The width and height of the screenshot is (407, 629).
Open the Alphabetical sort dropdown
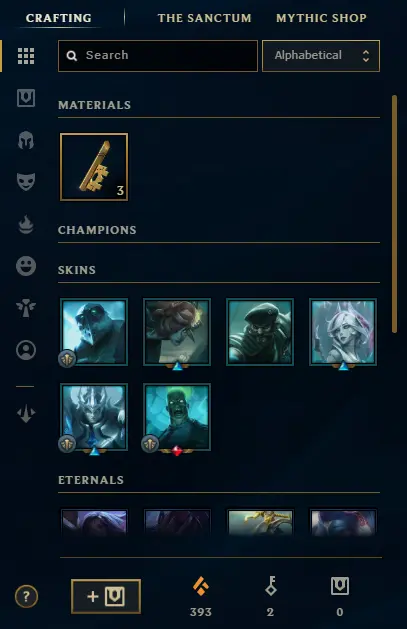321,56
